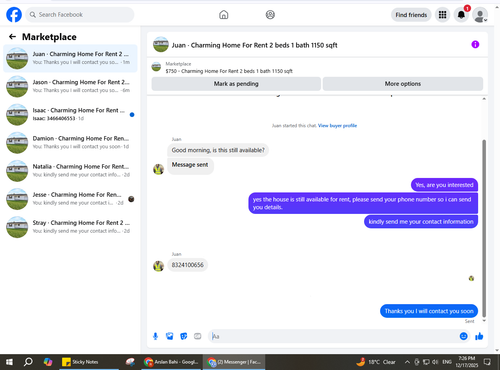Switch to Sticky Notes on taskbar
Image resolution: width=500 pixels, height=370 pixels.
click(88, 362)
